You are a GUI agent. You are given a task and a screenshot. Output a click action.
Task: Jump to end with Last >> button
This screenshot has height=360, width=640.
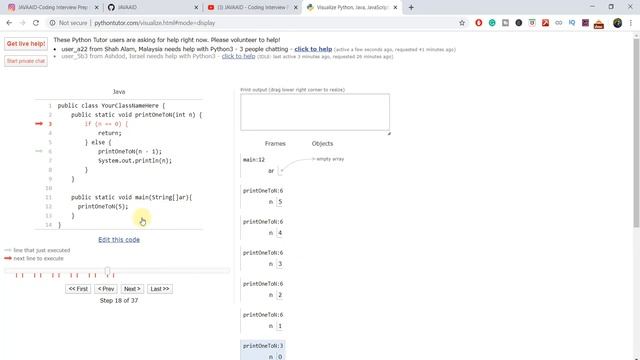click(160, 289)
